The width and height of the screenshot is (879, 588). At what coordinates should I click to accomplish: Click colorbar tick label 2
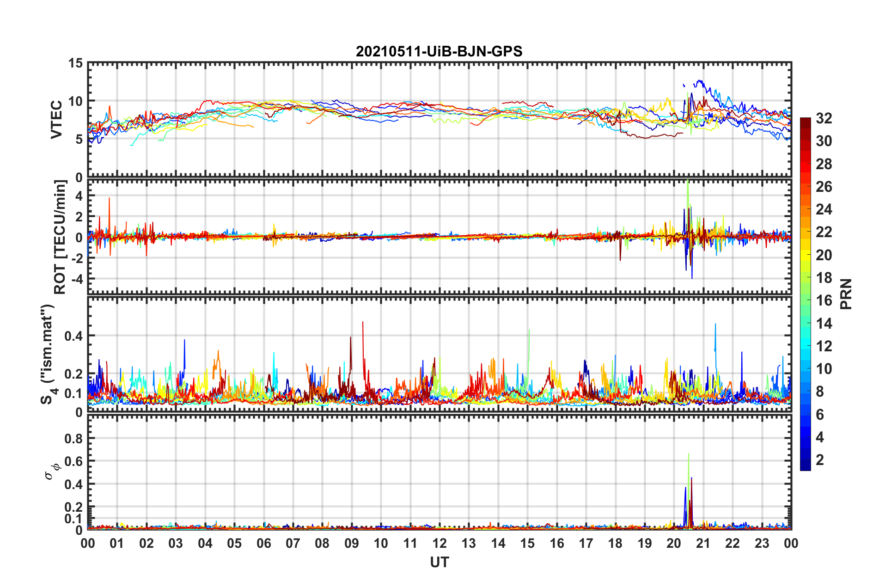[820, 459]
